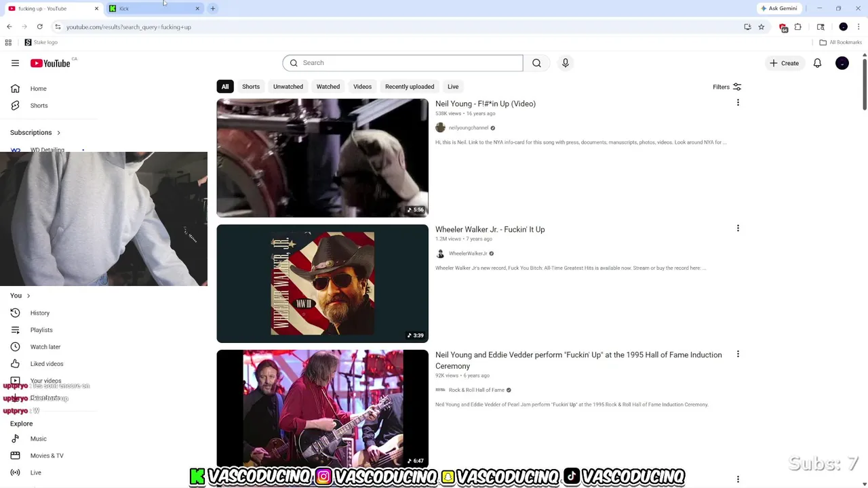Visit WheelerWalkerJr channel link
Screen dimensions: 868x488
(468, 253)
